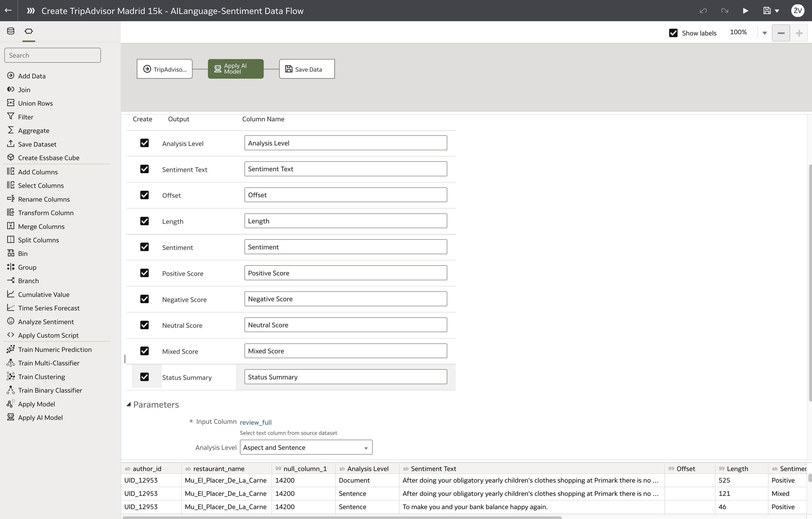The image size is (812, 519).
Task: Uncheck the Offset output checkbox
Action: coord(144,195)
